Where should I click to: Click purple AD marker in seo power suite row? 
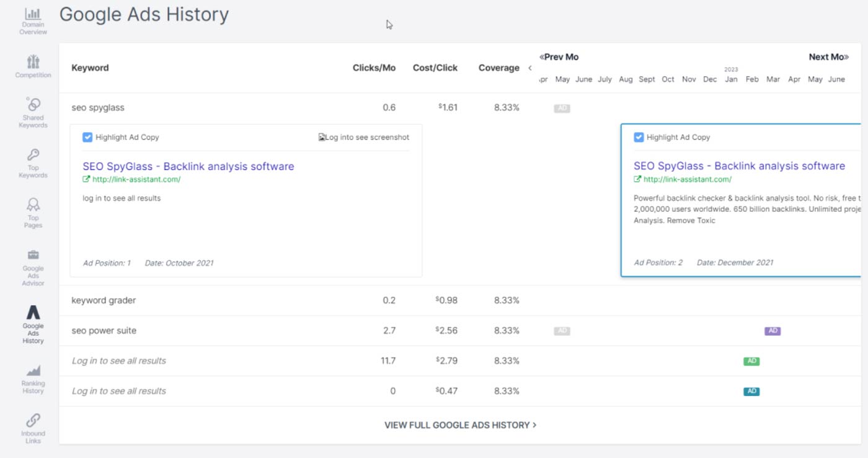pos(773,331)
